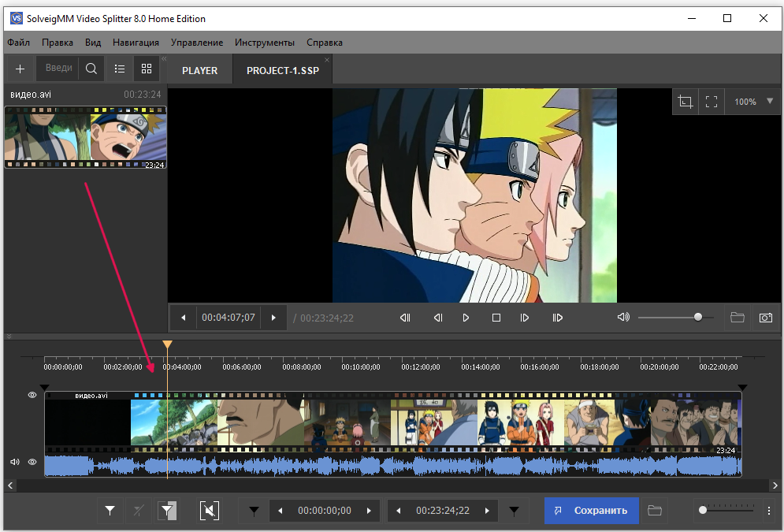Click the end time field 00:23:24;22

pyautogui.click(x=443, y=511)
